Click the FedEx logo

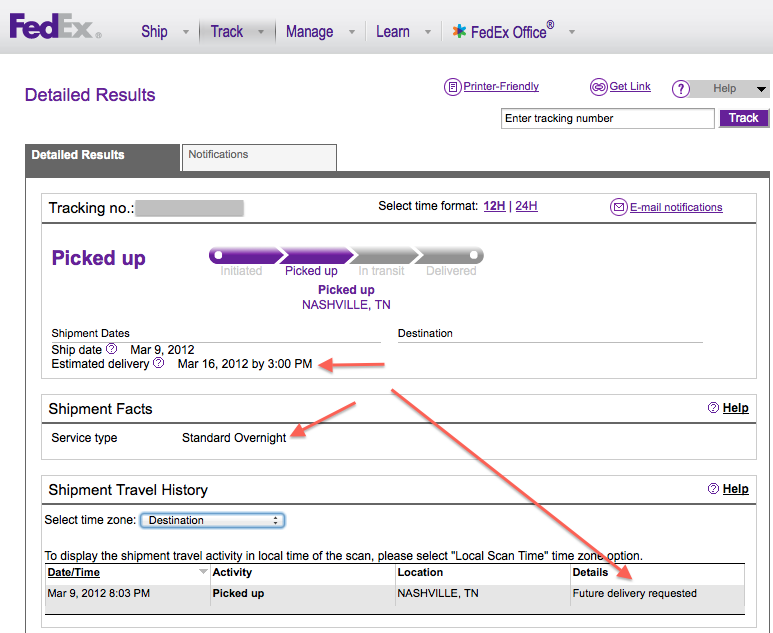[55, 27]
